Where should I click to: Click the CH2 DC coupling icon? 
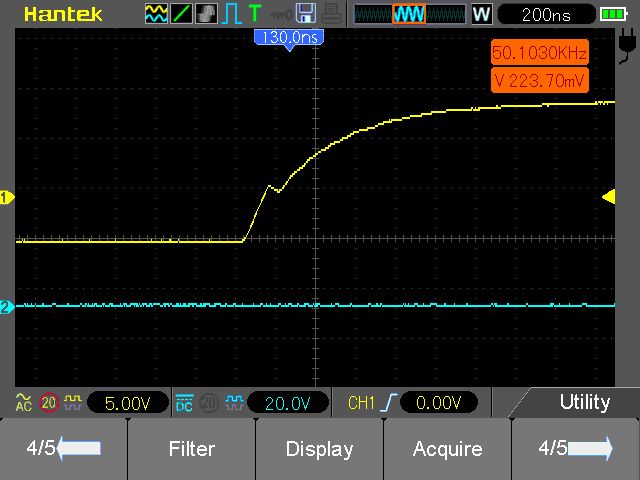(184, 403)
